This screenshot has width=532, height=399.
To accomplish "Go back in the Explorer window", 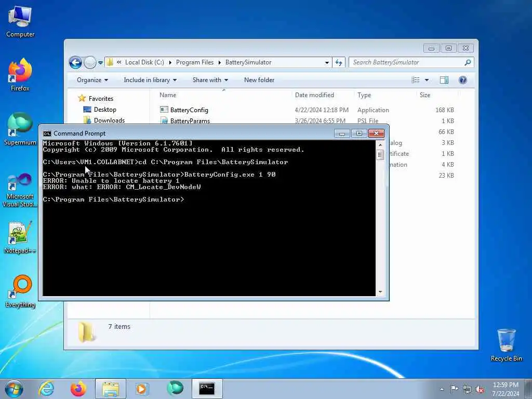I will 75,62.
